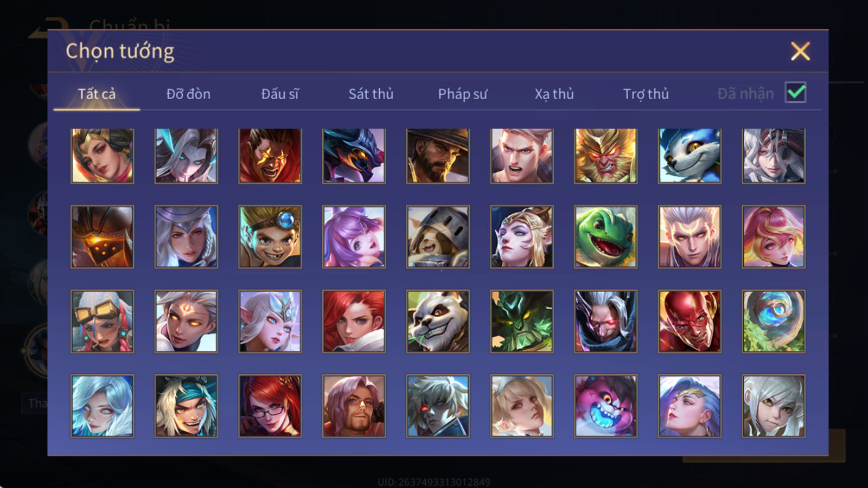
Task: Show the Pháp sư hero category
Action: point(463,94)
